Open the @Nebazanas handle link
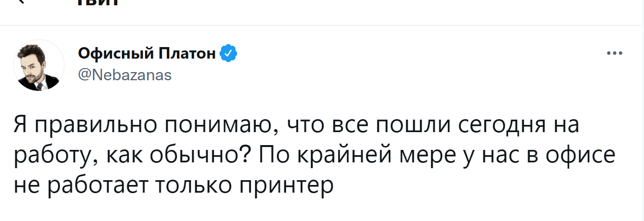The width and height of the screenshot is (644, 221). click(124, 75)
